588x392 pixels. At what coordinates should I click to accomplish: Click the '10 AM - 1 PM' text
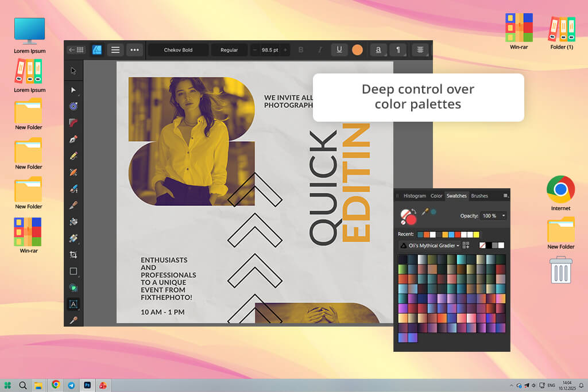[x=163, y=312]
